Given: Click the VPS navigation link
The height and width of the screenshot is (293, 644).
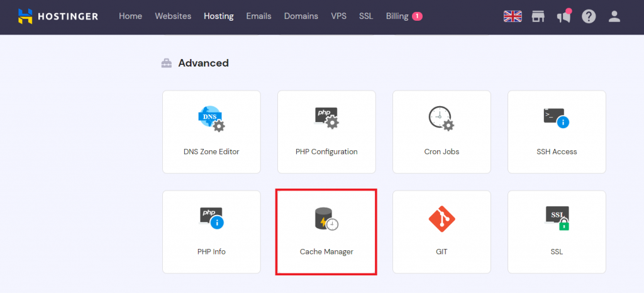Looking at the screenshot, I should point(338,16).
